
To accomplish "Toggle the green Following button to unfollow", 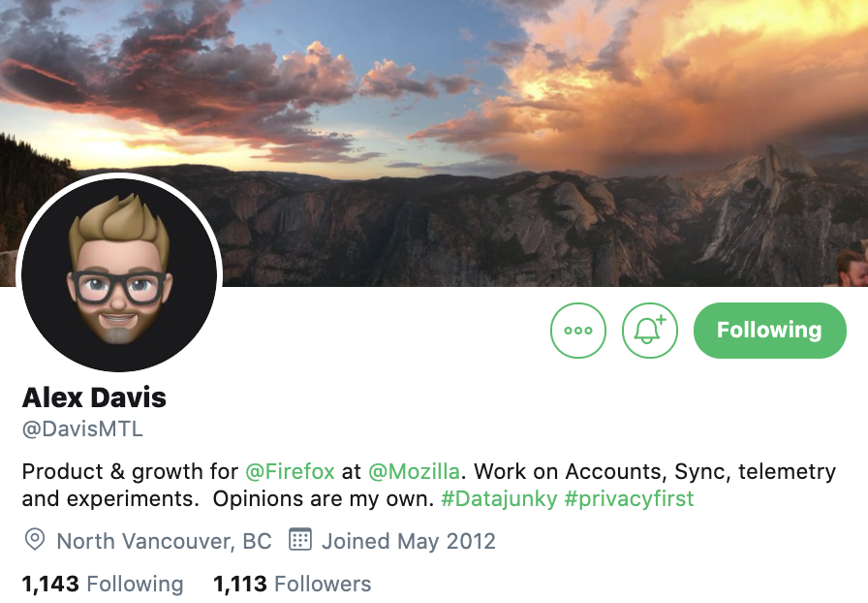I will click(769, 331).
